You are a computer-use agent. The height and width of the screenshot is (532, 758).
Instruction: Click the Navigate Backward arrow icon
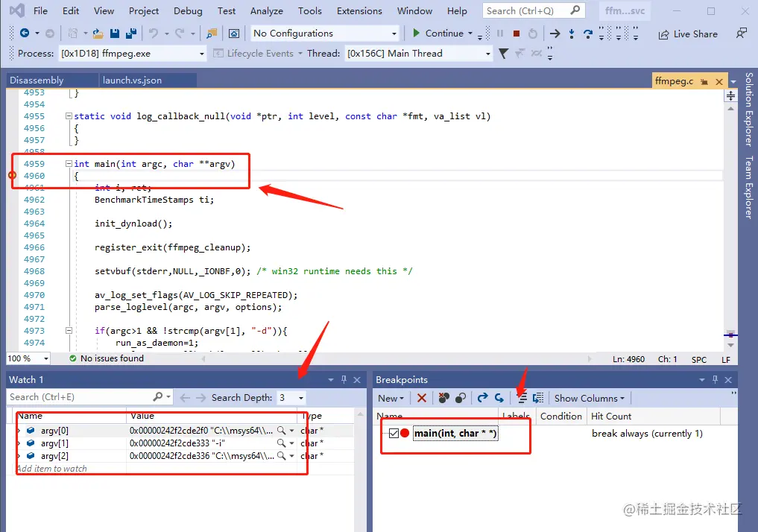coord(24,33)
